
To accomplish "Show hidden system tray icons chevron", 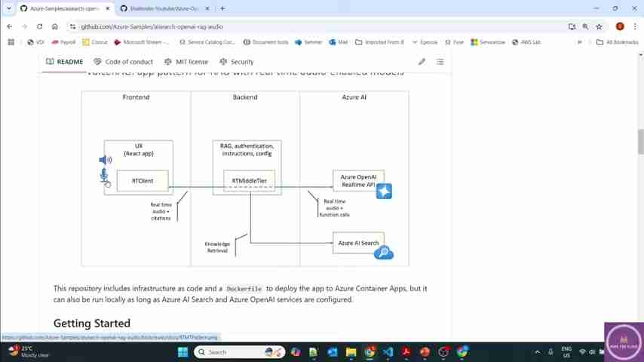I will [x=537, y=352].
